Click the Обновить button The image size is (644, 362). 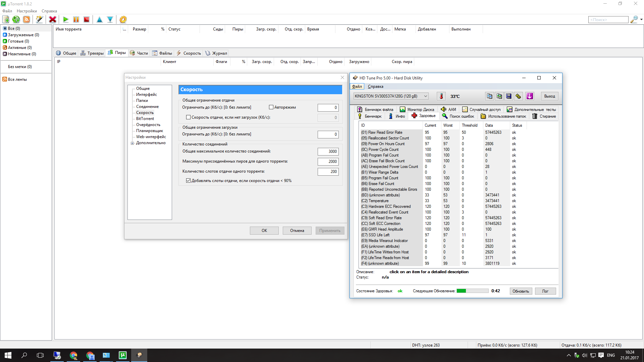pyautogui.click(x=521, y=291)
